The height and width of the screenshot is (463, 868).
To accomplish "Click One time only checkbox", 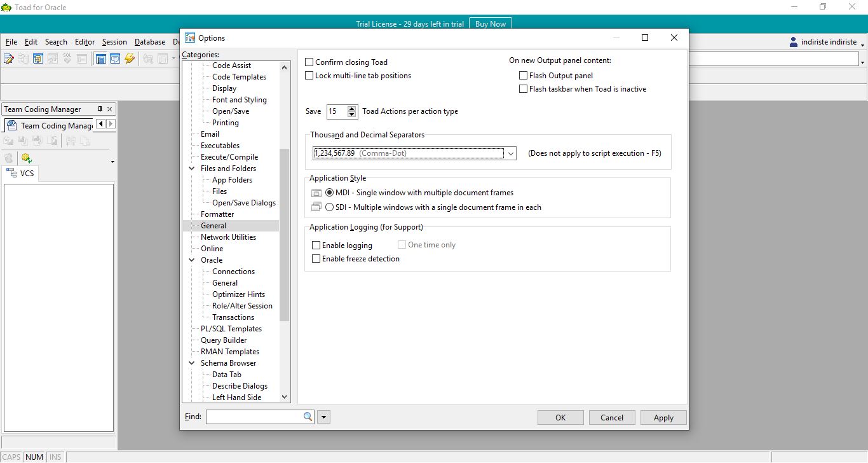I will [x=402, y=244].
